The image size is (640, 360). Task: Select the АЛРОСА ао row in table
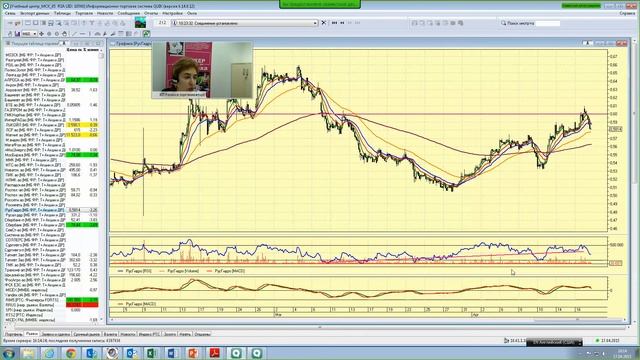(x=51, y=80)
